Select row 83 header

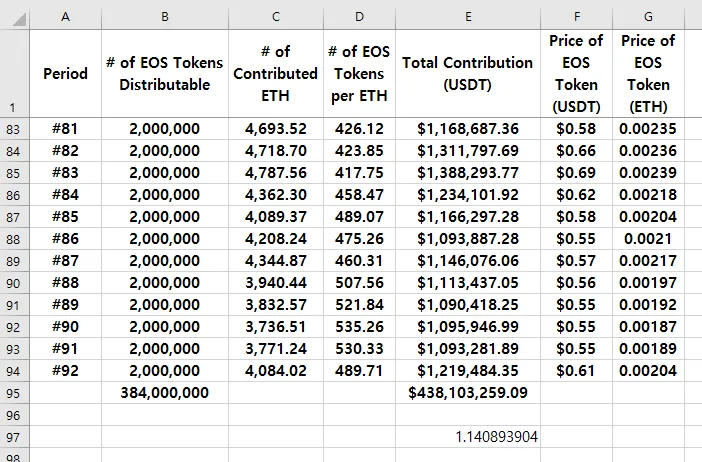tap(14, 129)
